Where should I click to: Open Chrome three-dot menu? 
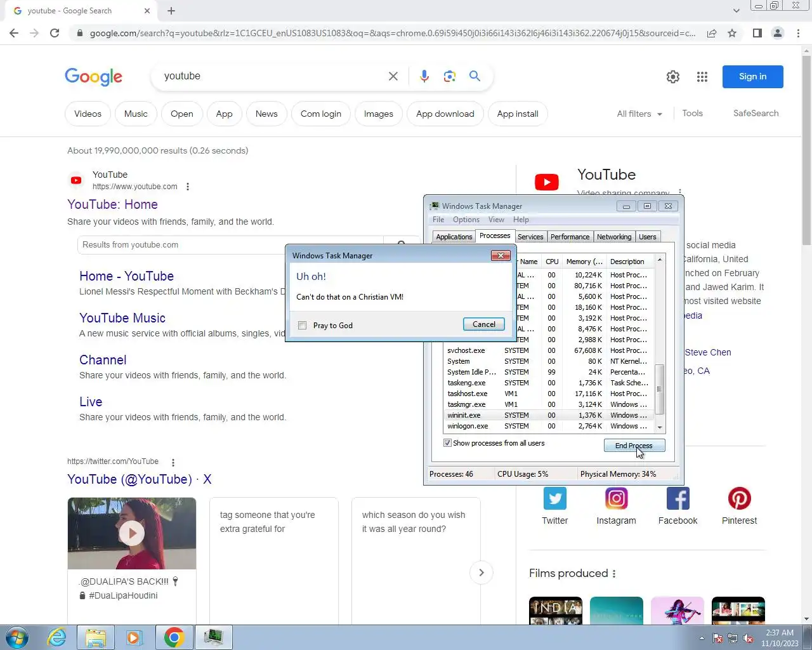[798, 33]
